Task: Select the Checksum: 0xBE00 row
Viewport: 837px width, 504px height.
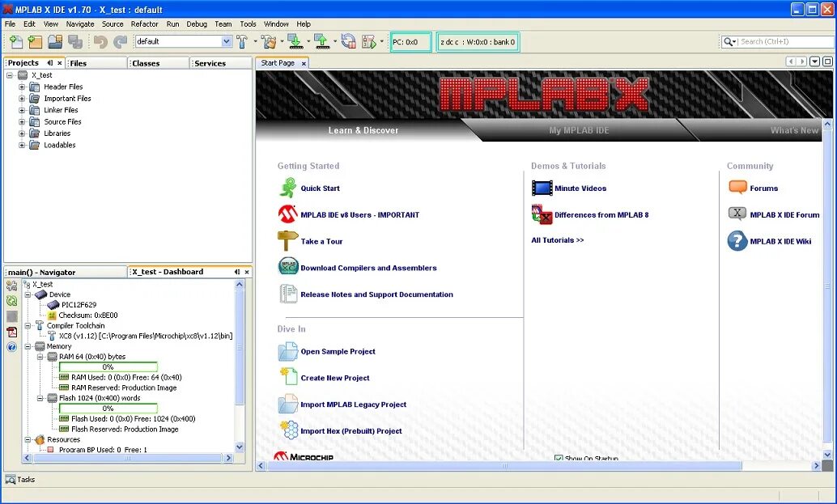Action: click(87, 316)
